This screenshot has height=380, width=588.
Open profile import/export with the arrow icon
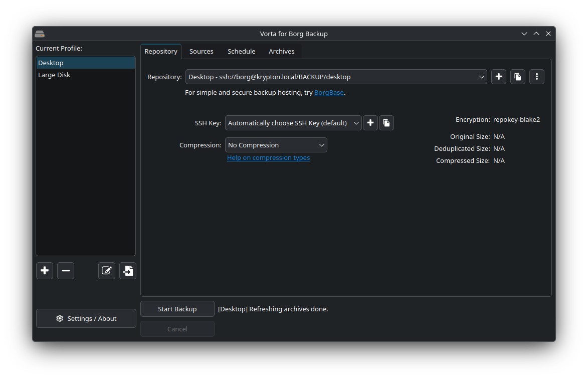(127, 270)
